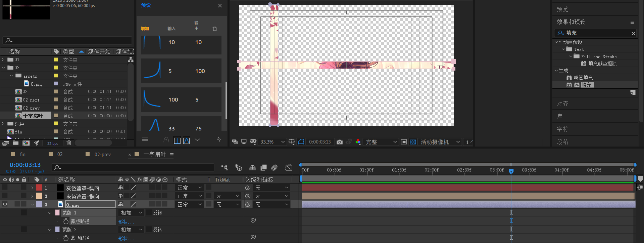Toggle the quality slash switch for 8.png layer
Screen dimensions: 644x243
coord(133,204)
